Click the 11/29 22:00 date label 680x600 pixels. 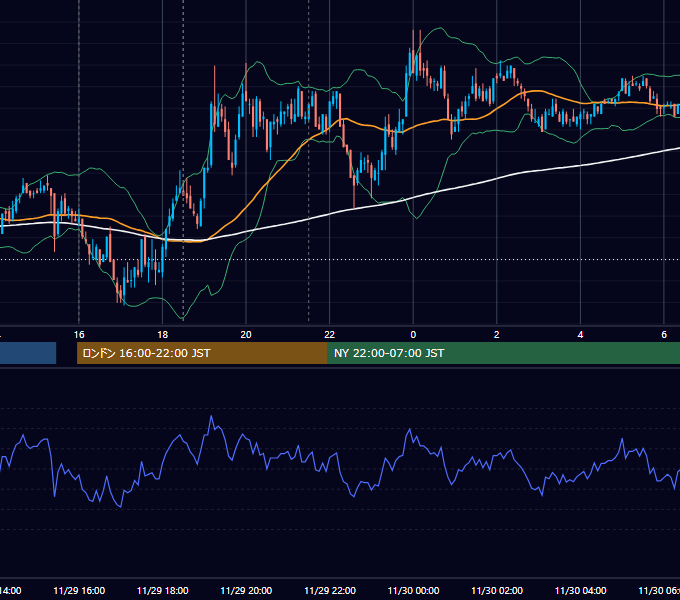click(330, 590)
